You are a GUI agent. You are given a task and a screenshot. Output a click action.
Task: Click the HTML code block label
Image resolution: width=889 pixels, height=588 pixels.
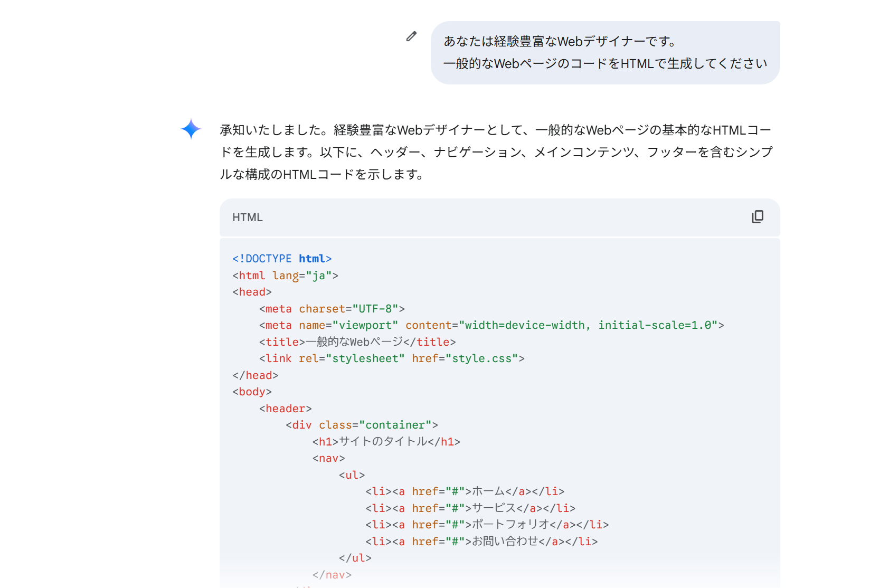(248, 217)
